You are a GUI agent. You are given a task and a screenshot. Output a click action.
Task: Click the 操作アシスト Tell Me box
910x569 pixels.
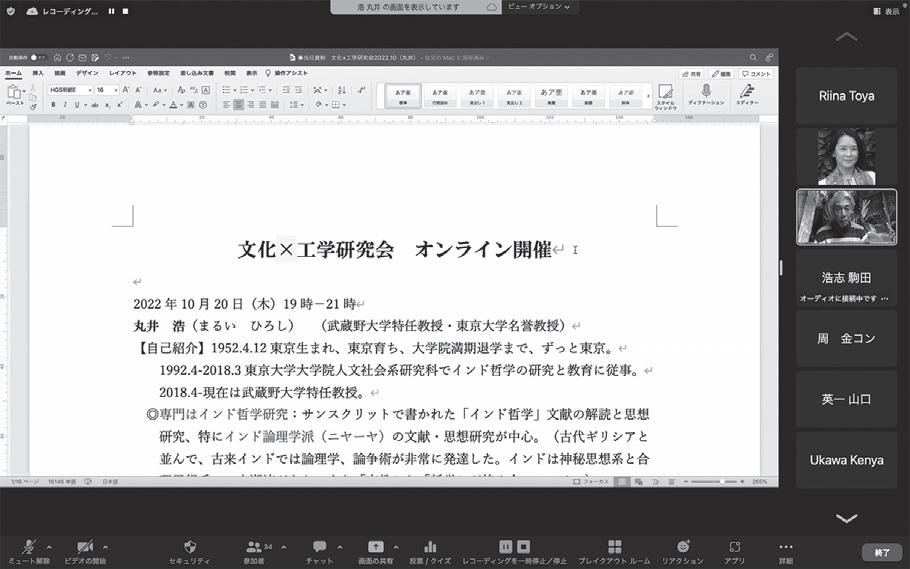tap(287, 73)
